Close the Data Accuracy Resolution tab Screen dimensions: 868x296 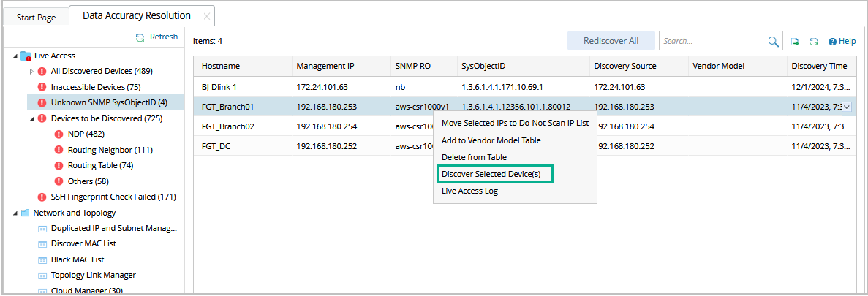[x=206, y=16]
